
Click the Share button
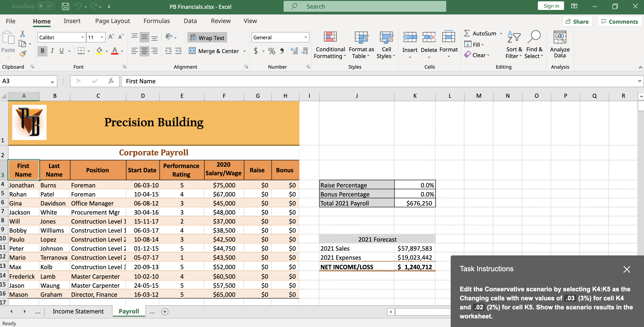click(x=577, y=21)
